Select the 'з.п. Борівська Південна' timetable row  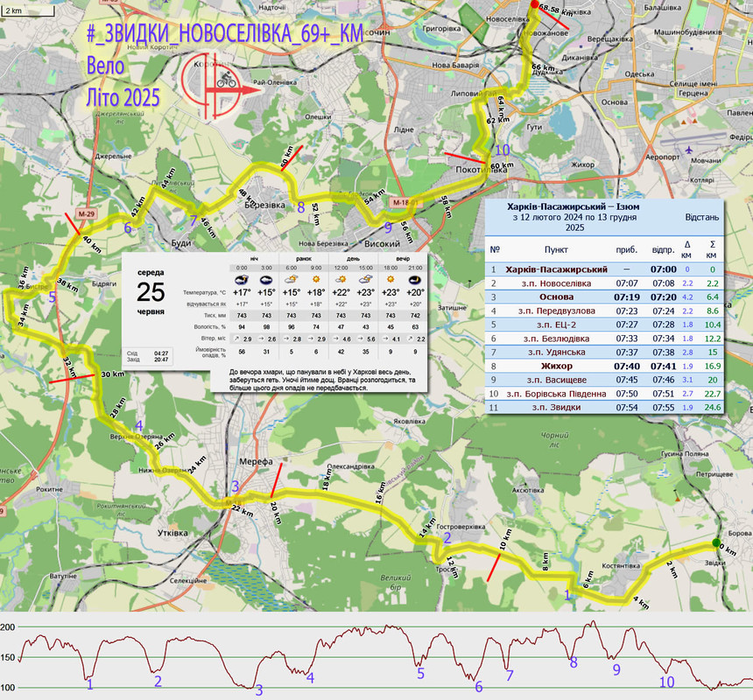604,394
